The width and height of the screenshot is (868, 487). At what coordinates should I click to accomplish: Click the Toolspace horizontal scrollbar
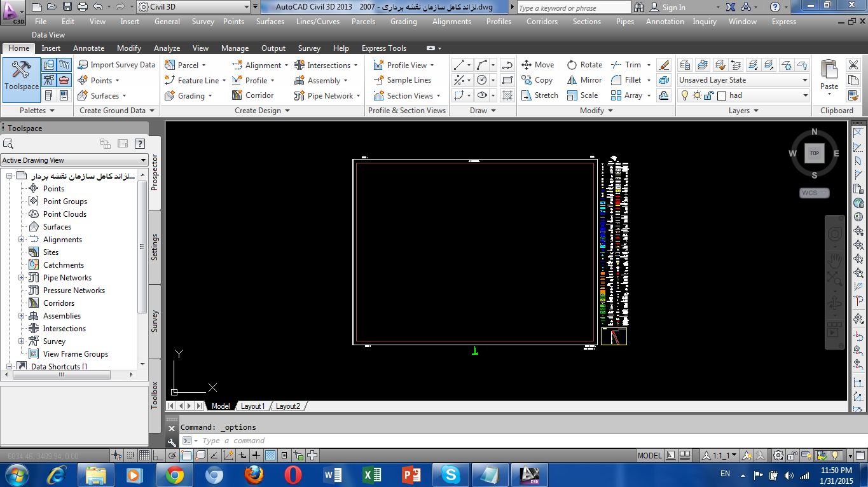pyautogui.click(x=62, y=375)
